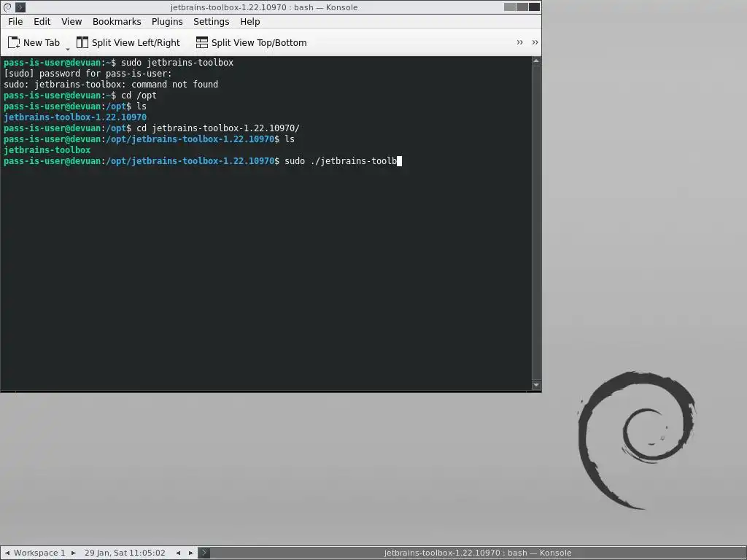Click the 'command not found' error line
The image size is (747, 560).
(x=111, y=85)
